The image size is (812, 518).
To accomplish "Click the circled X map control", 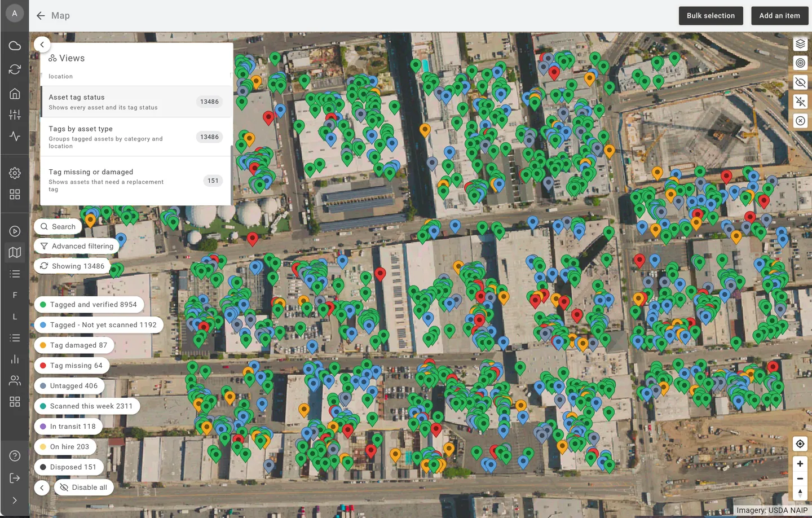I will [x=800, y=121].
